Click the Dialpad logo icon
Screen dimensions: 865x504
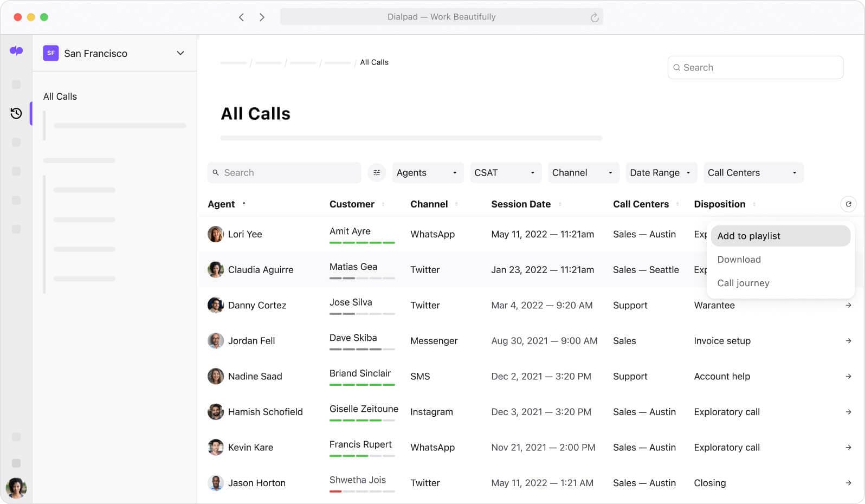click(x=16, y=51)
